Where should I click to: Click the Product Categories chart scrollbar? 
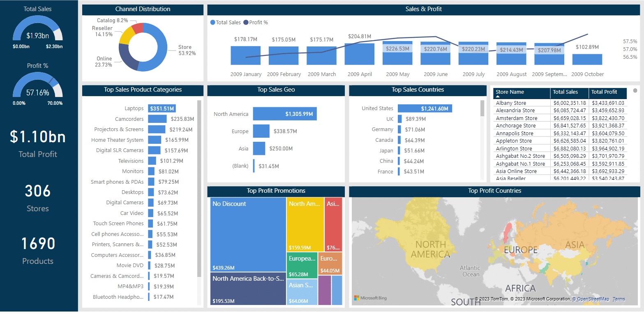(x=200, y=188)
